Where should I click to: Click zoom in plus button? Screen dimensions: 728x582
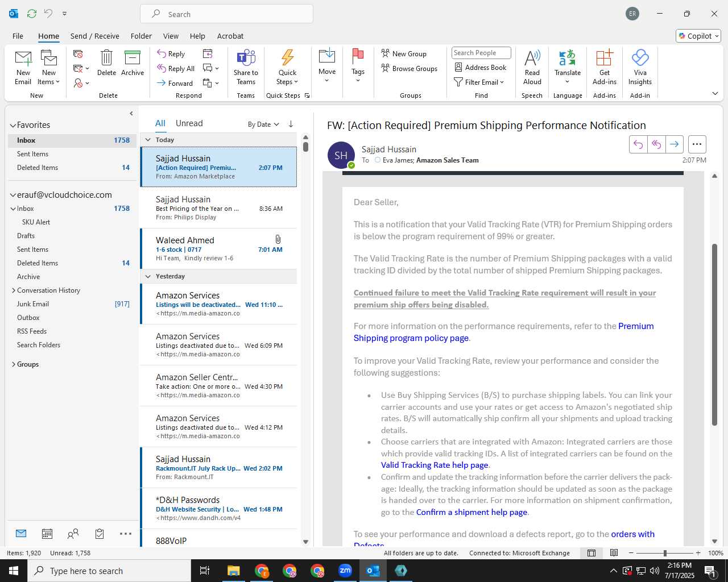(698, 553)
